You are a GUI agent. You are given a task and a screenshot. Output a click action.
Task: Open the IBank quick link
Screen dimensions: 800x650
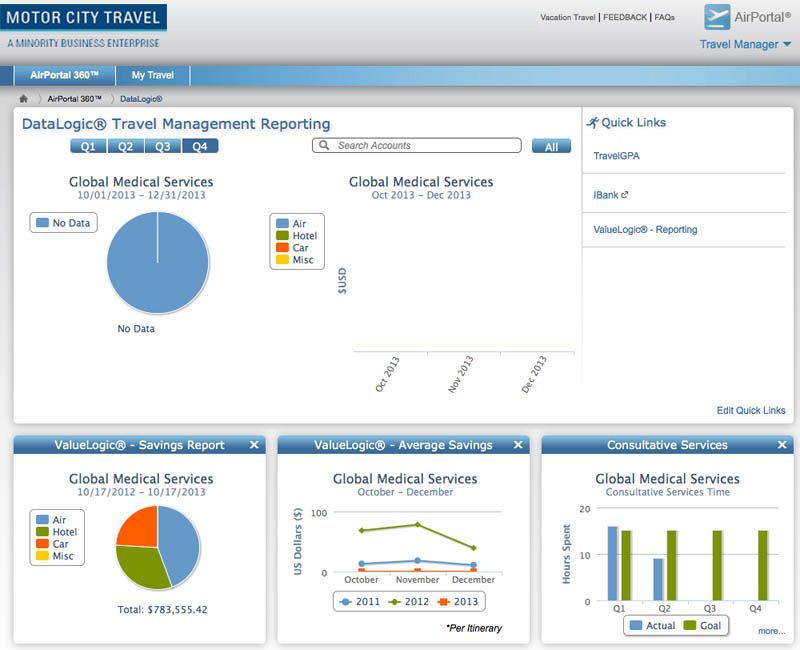click(606, 195)
